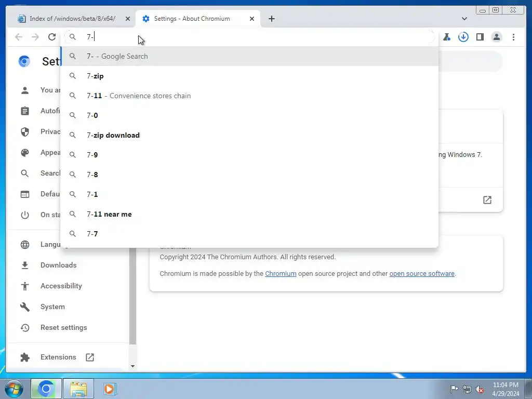Viewport: 532px width, 399px height.
Task: Click Chromium icon in the taskbar
Action: pos(46,389)
